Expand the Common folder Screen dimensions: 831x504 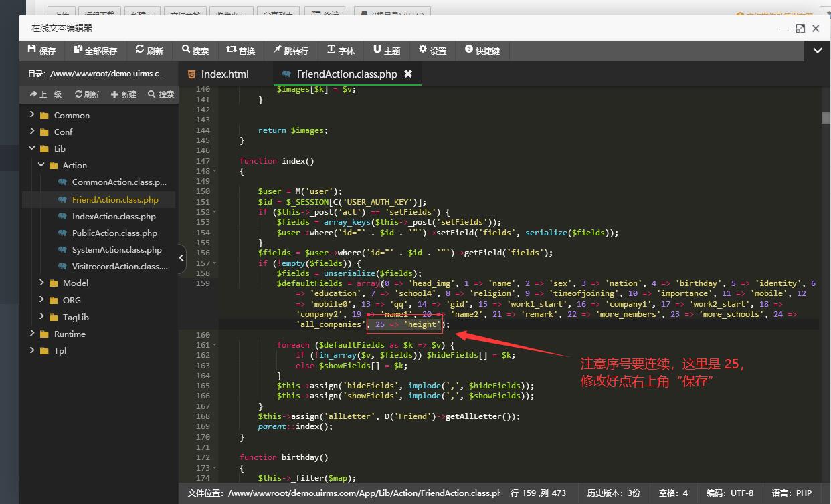[32, 115]
